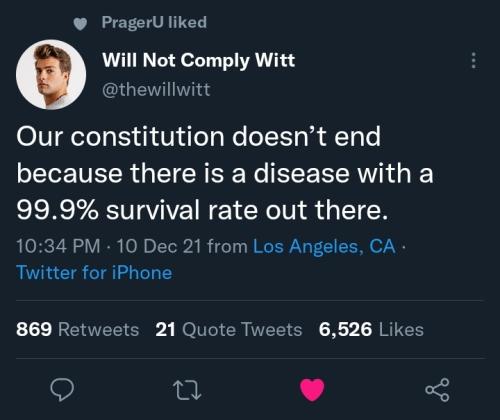The width and height of the screenshot is (500, 420).
Task: Click the small gray heart beside PragerU liked
Action: (x=80, y=24)
